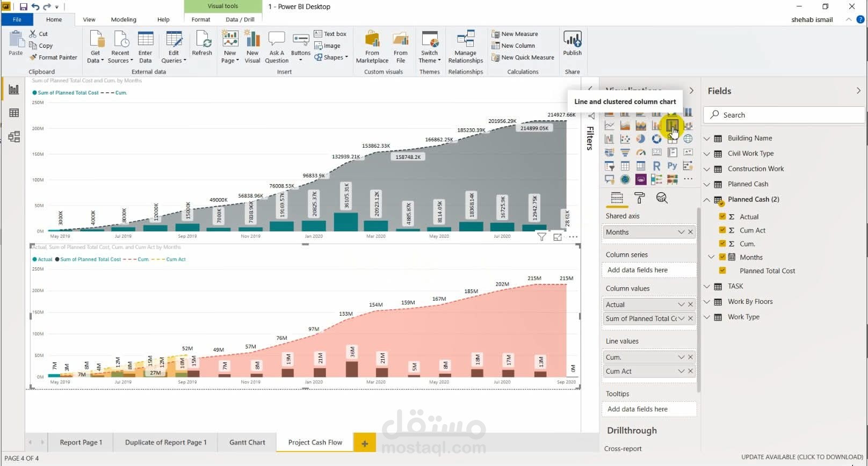Open Ask A Question feature
The height and width of the screenshot is (466, 868).
tap(277, 47)
